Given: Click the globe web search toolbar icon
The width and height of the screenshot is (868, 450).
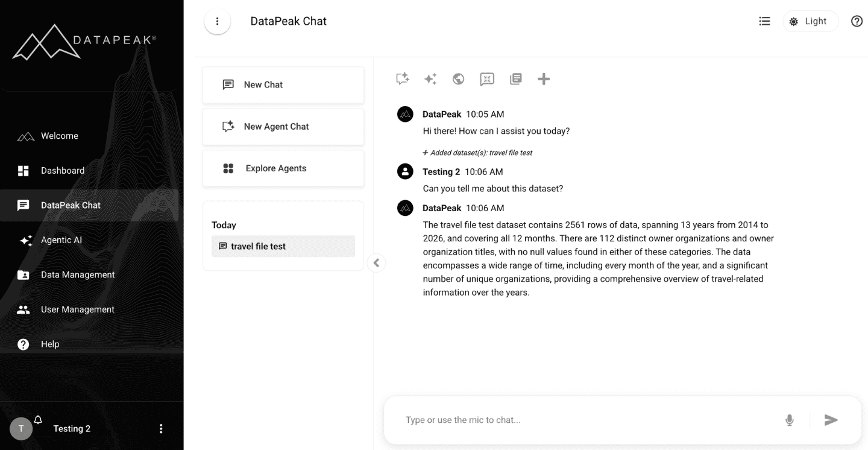Looking at the screenshot, I should coord(459,79).
